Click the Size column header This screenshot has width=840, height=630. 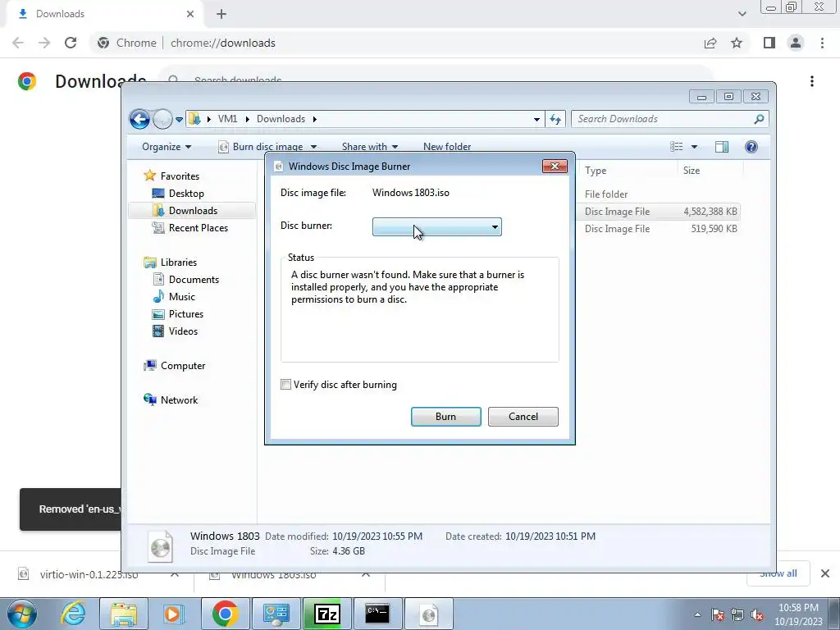point(710,171)
